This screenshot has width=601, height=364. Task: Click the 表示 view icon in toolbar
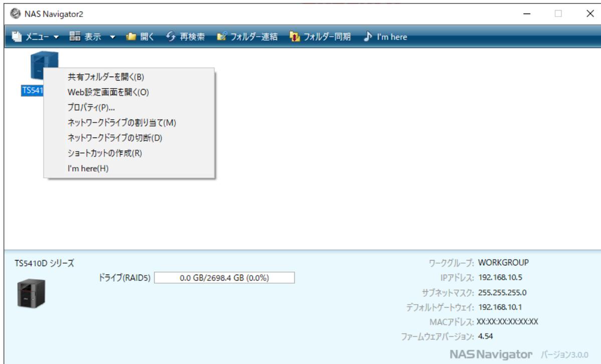[x=74, y=37]
